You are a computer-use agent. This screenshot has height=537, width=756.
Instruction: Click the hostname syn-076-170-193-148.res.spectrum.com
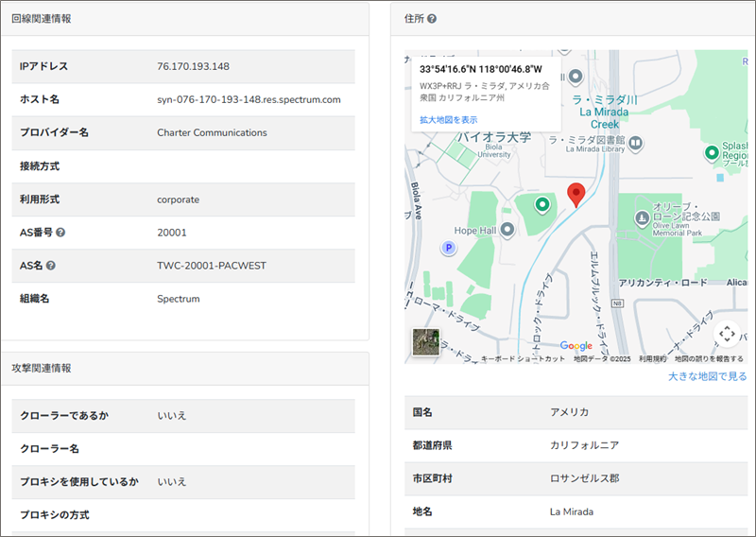click(x=249, y=99)
